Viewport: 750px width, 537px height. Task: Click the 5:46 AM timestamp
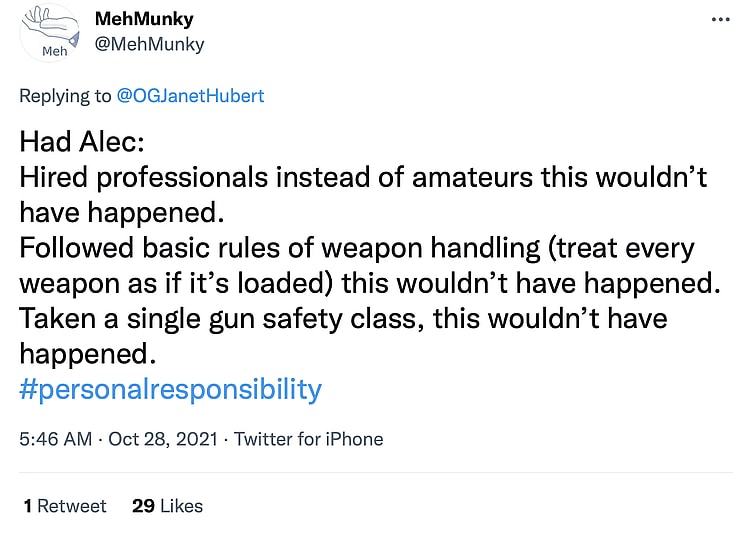click(56, 439)
